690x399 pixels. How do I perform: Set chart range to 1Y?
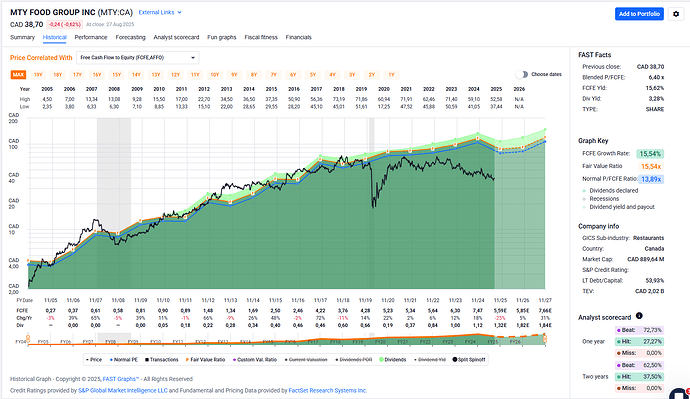[x=391, y=75]
